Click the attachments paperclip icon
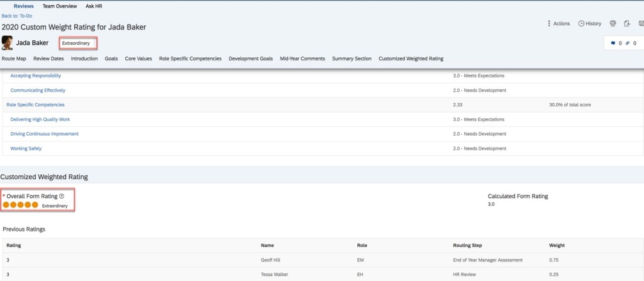Screen dimensions: 644x281 click(627, 43)
